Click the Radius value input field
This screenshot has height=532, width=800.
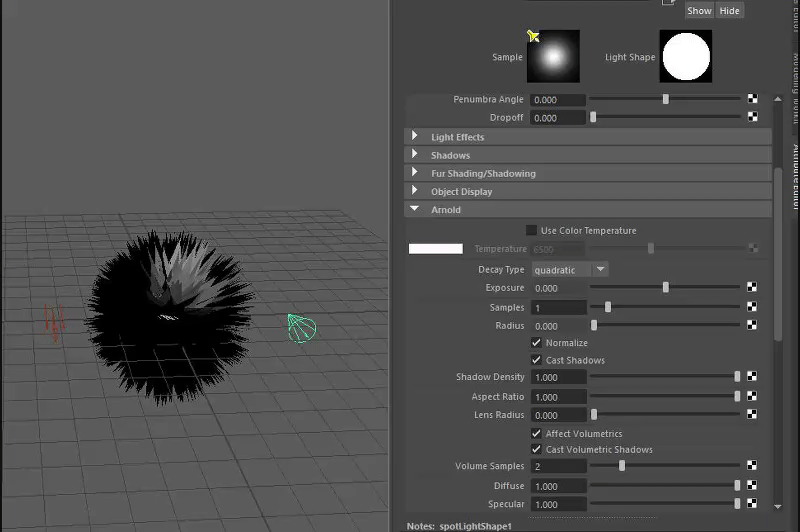click(x=558, y=326)
